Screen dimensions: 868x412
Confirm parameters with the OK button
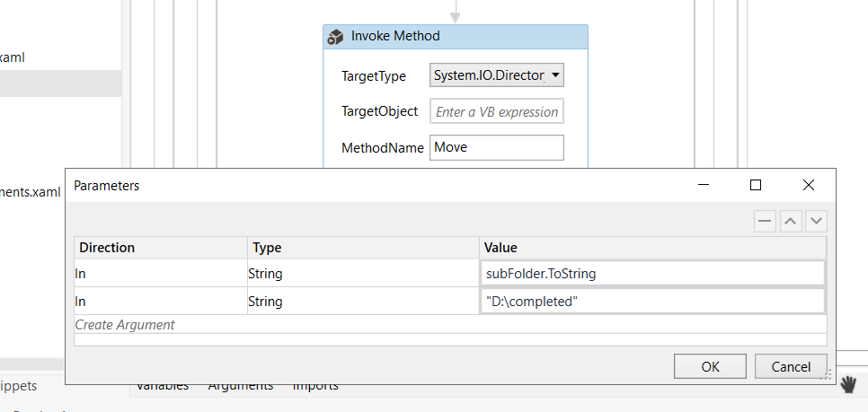(x=710, y=366)
